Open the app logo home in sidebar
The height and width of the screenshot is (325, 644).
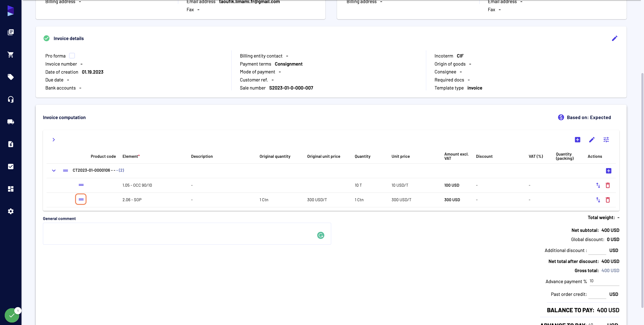pyautogui.click(x=11, y=11)
